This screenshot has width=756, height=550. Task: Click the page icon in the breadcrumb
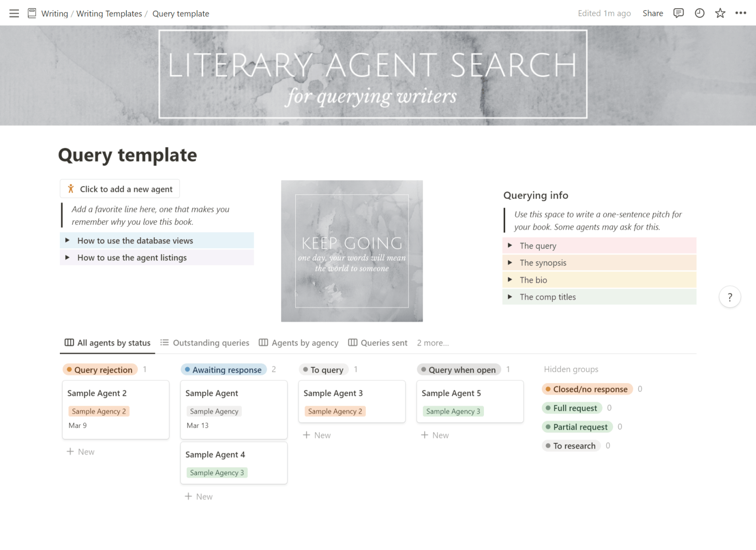coord(31,13)
